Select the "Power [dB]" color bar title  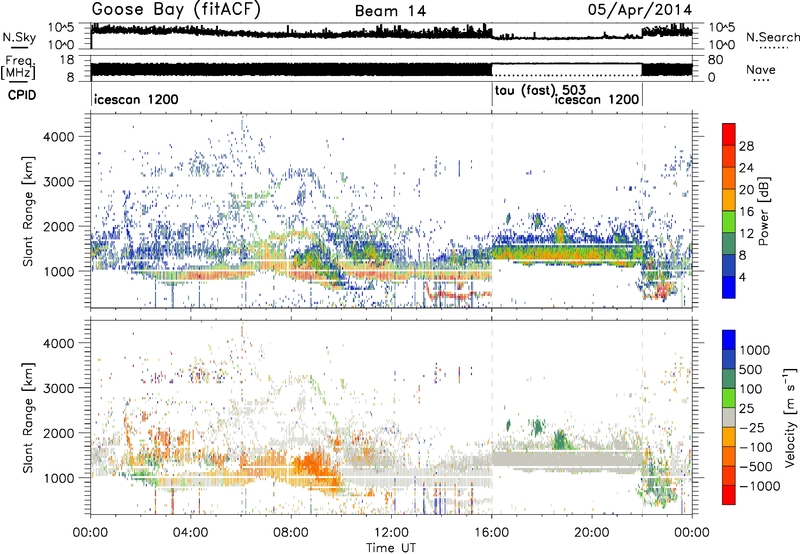(763, 211)
